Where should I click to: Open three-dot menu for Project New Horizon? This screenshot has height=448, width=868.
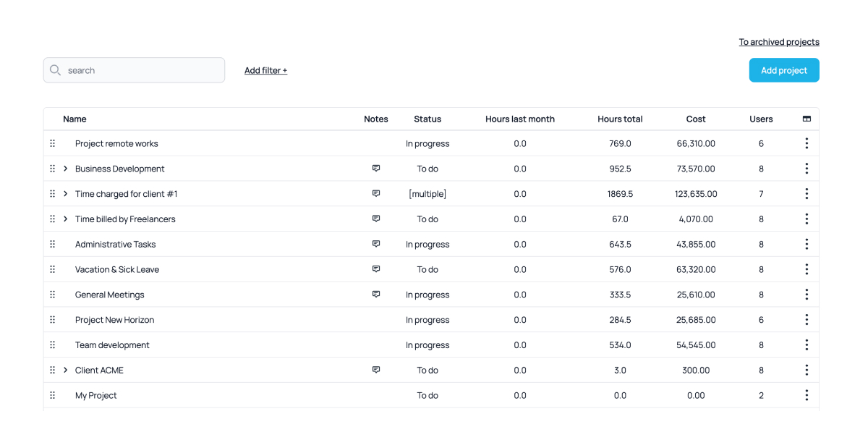[x=807, y=320]
